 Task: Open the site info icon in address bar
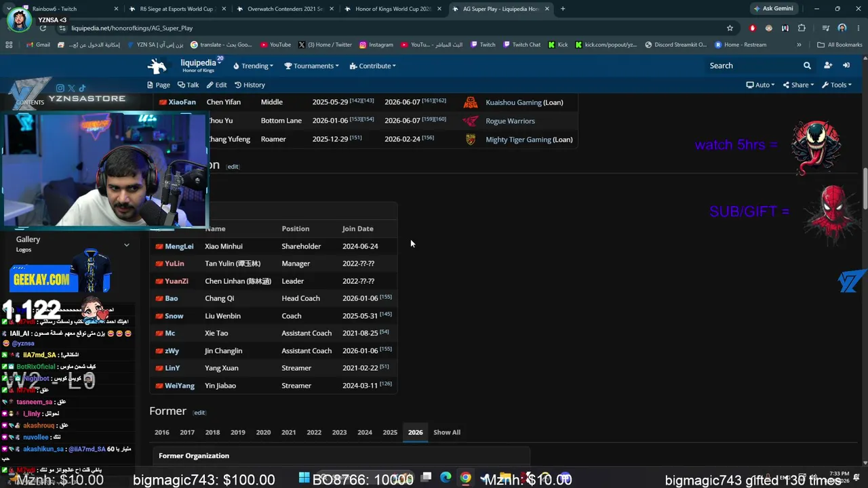pyautogui.click(x=62, y=28)
